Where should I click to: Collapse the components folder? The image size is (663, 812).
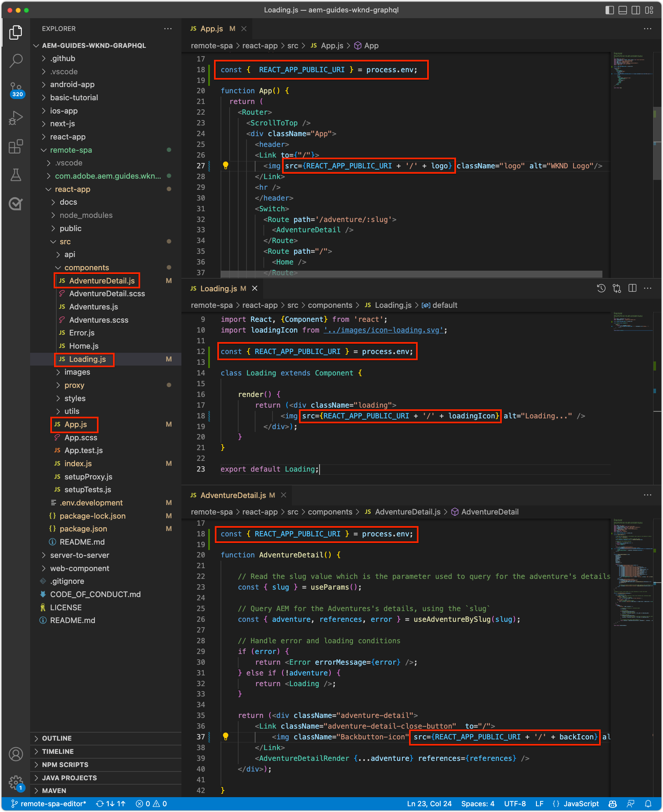87,268
